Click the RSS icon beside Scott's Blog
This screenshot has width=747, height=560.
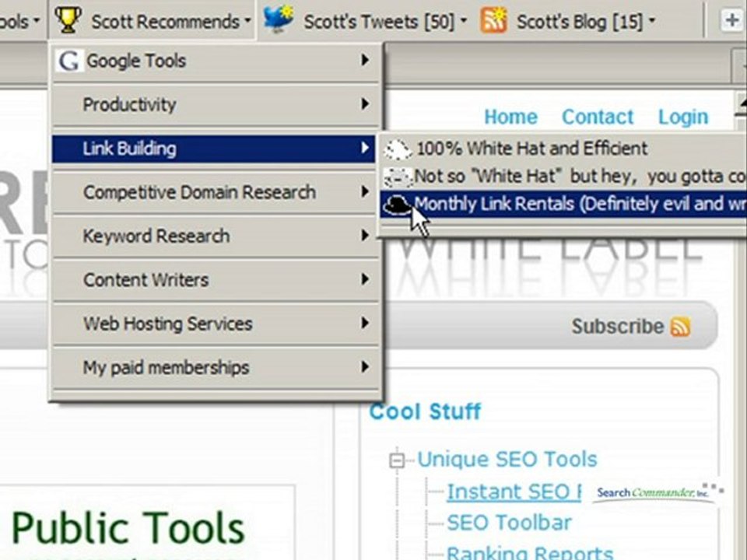point(493,20)
